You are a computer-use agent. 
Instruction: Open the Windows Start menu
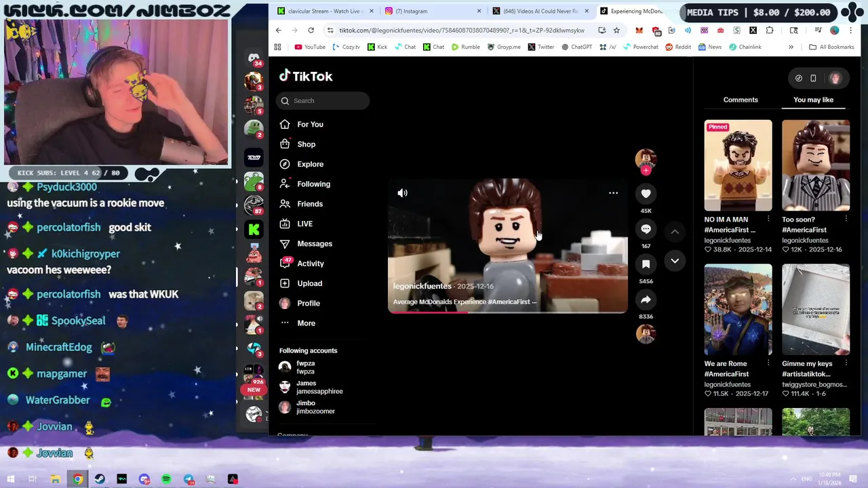[11, 479]
